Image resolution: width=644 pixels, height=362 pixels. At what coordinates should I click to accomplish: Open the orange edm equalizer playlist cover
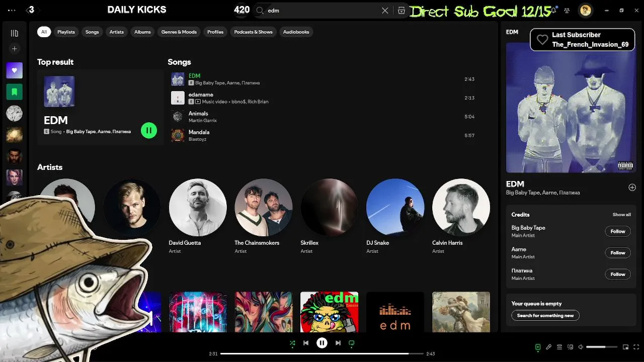pyautogui.click(x=395, y=312)
